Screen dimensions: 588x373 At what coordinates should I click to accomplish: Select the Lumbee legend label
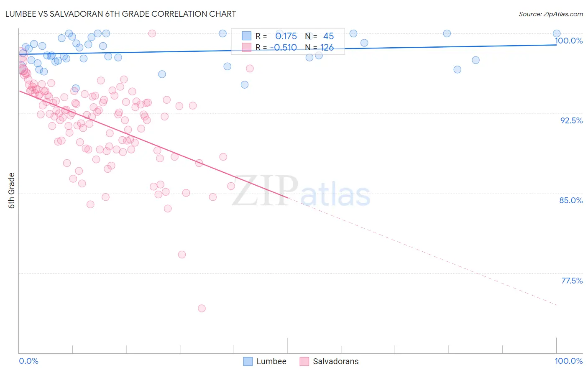coord(271,361)
